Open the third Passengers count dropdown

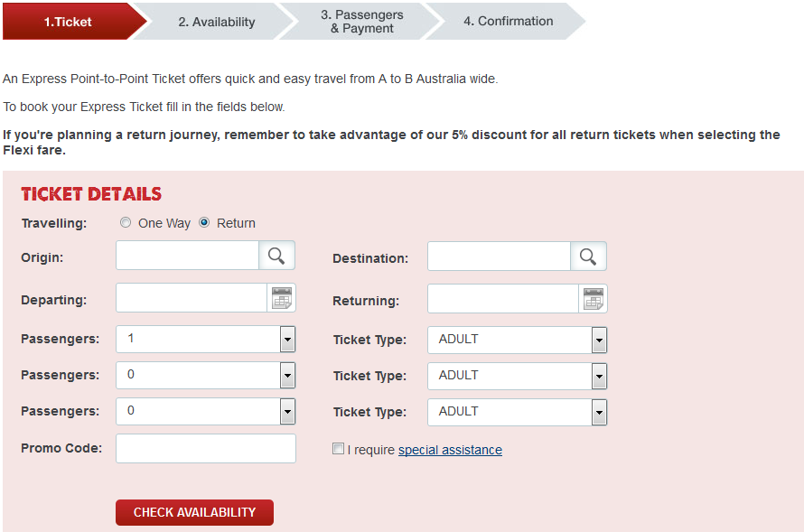coord(206,412)
